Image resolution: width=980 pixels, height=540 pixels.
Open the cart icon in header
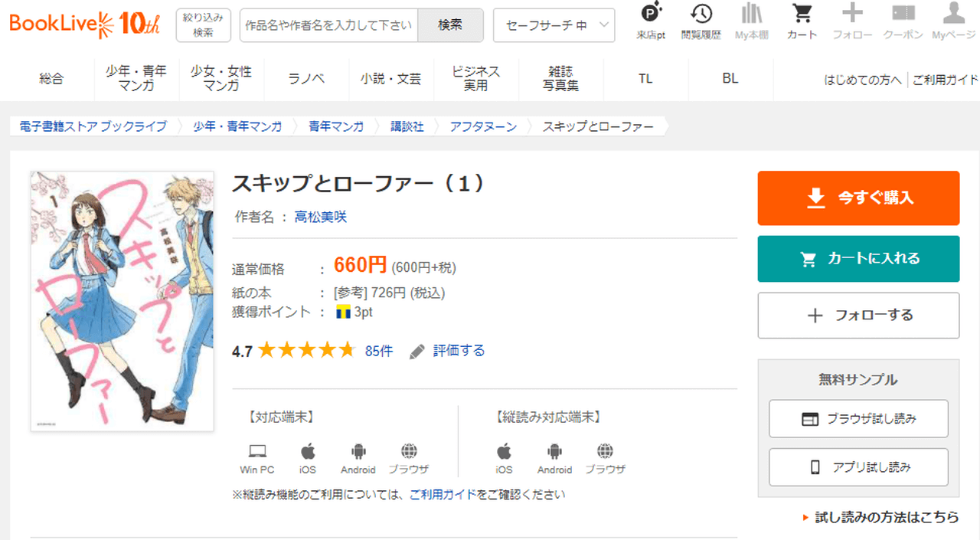[802, 15]
